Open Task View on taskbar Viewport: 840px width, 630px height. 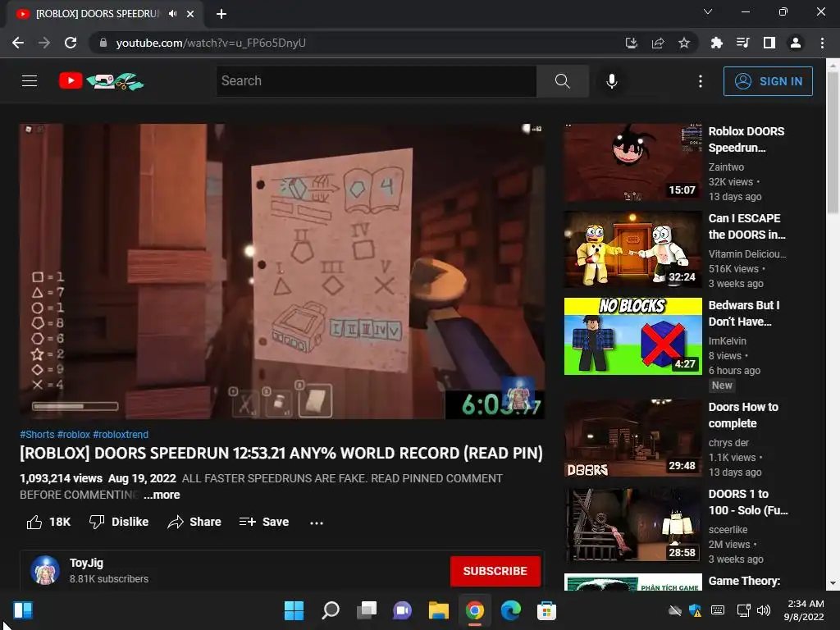367,610
